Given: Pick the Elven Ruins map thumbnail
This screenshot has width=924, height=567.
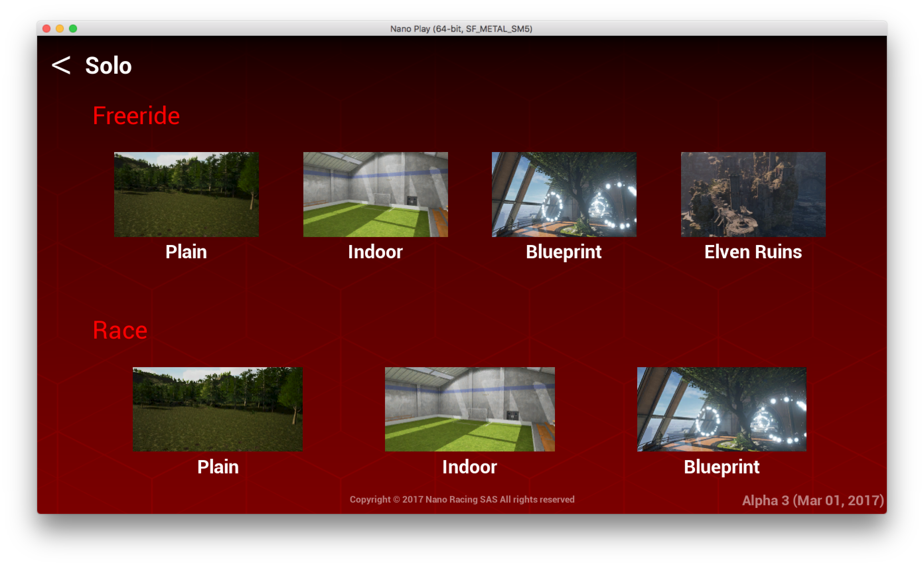Looking at the screenshot, I should [x=753, y=194].
